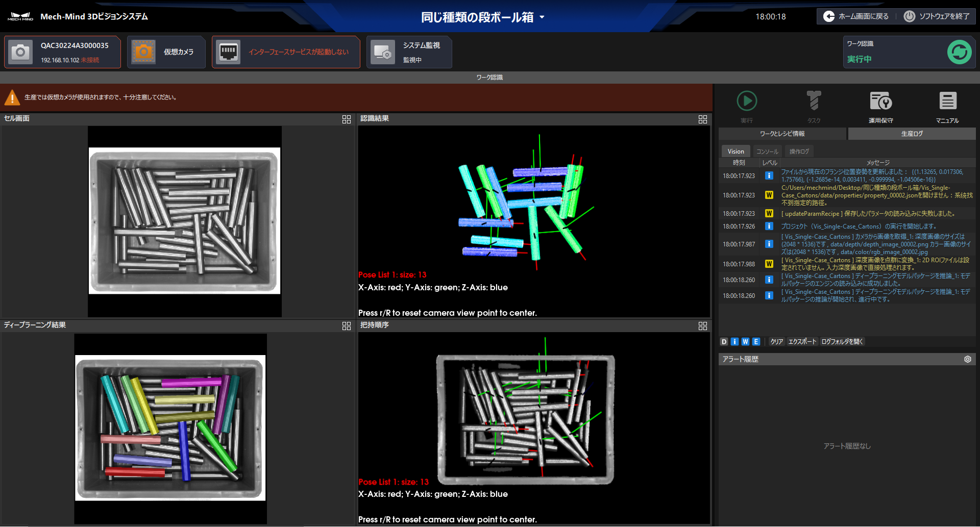
Task: Open the マニュアル document icon
Action: pos(948,101)
